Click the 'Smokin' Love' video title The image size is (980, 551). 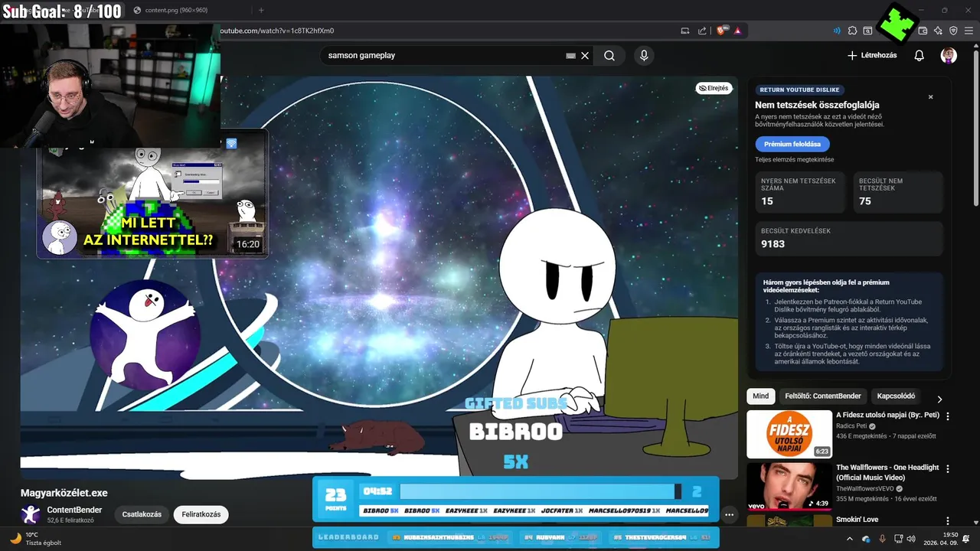[x=857, y=520]
